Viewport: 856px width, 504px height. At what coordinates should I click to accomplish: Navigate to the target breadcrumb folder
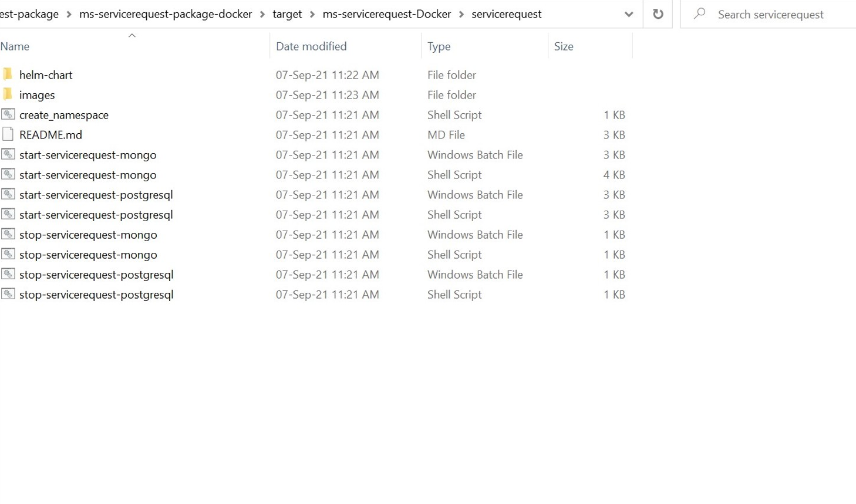click(287, 14)
